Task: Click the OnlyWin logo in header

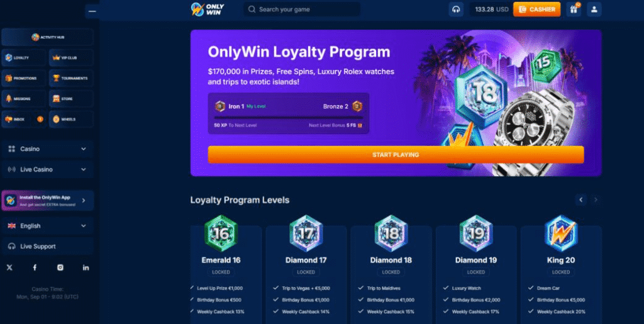Action: (208, 9)
